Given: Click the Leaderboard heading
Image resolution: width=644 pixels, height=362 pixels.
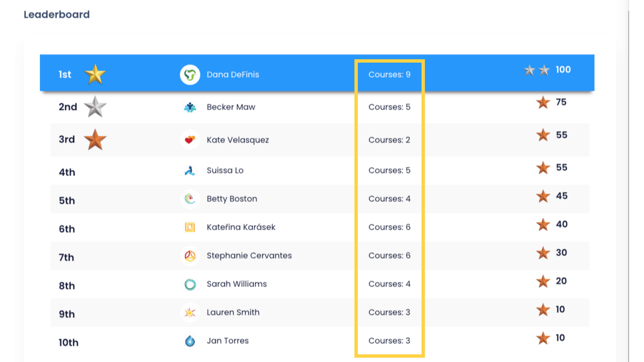Looking at the screenshot, I should tap(57, 14).
